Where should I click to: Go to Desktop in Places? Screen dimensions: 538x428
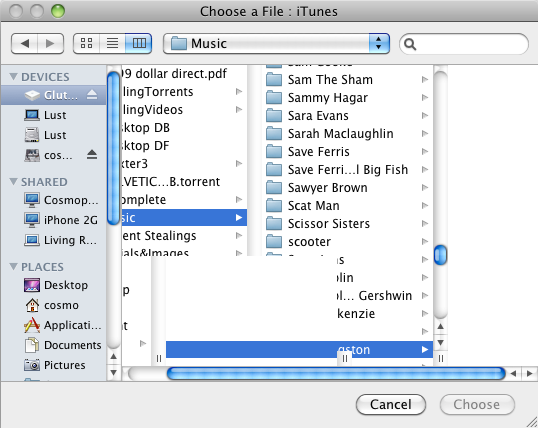click(x=54, y=285)
